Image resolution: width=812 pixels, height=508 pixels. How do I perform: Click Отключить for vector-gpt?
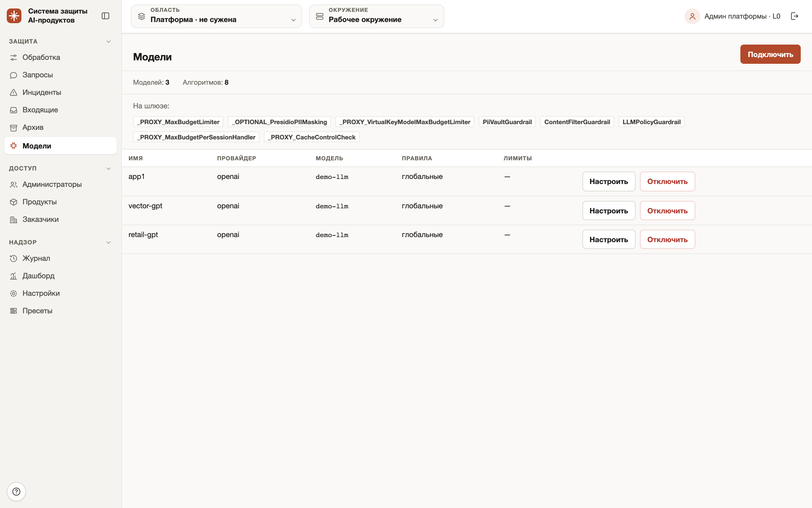(x=667, y=211)
